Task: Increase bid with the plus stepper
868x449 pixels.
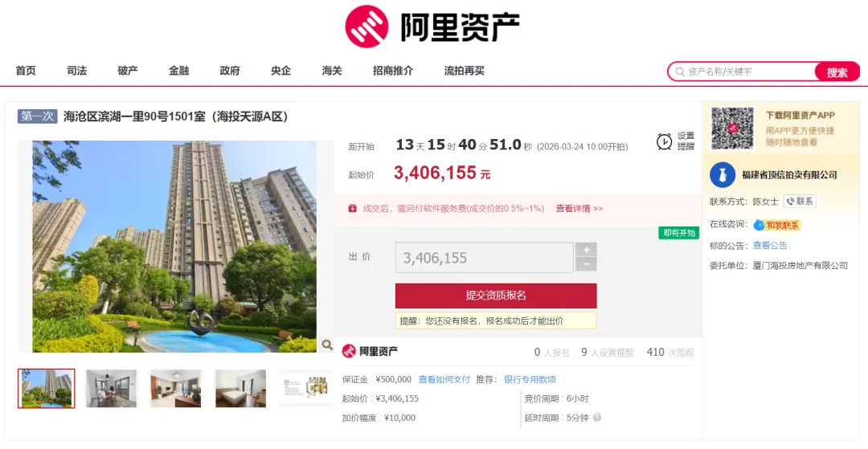Action: [x=586, y=249]
